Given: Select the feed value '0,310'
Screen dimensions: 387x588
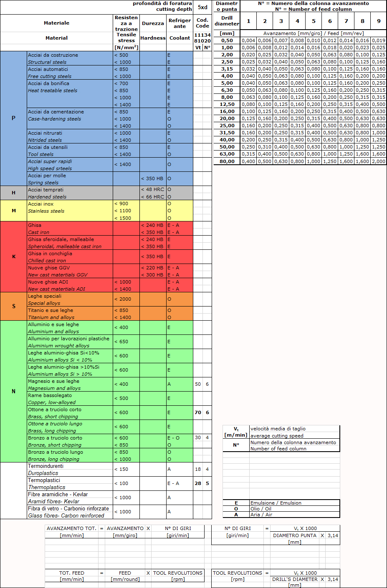Looking at the screenshot, I should point(265,147).
